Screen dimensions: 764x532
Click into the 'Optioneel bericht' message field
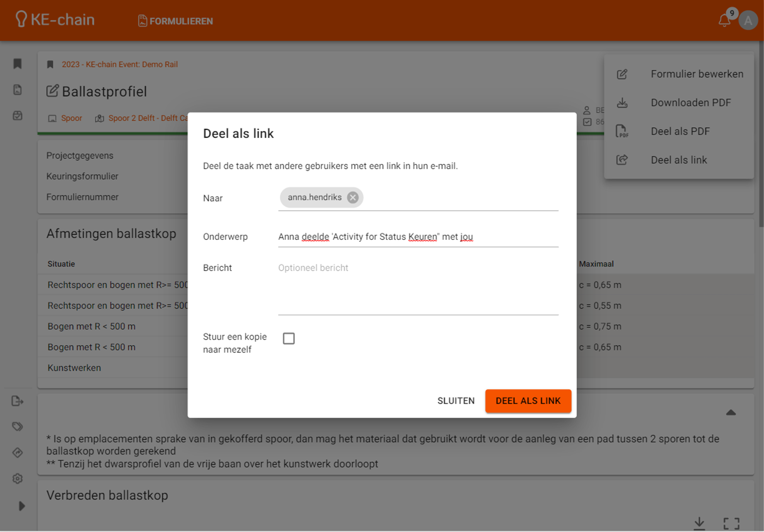tap(418, 288)
